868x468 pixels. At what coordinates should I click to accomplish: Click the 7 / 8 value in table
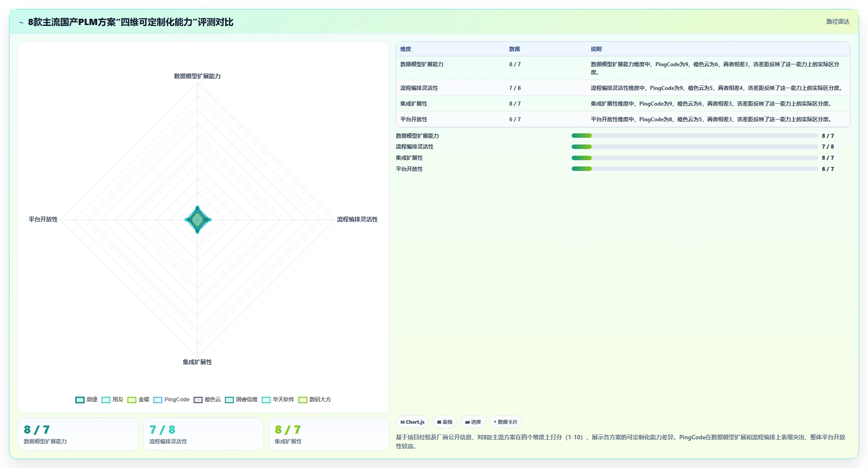pos(515,88)
